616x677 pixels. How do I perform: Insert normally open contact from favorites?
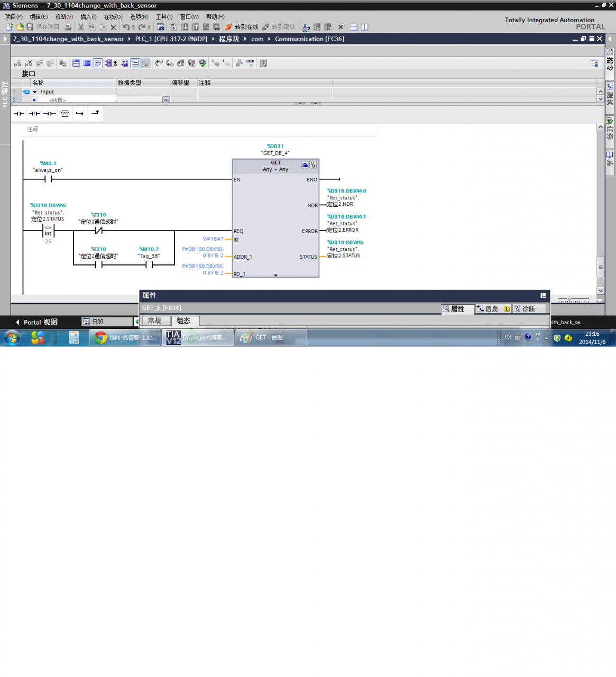click(x=19, y=114)
